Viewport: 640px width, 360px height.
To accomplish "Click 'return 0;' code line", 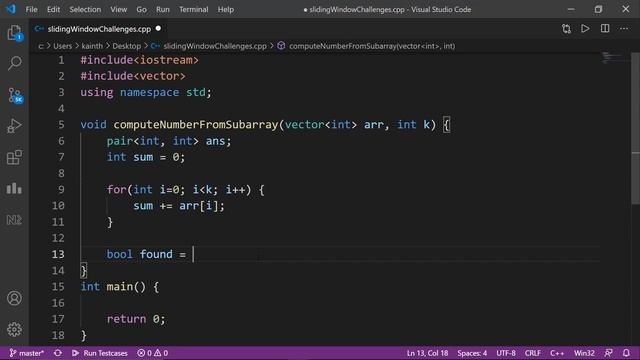I will click(136, 319).
